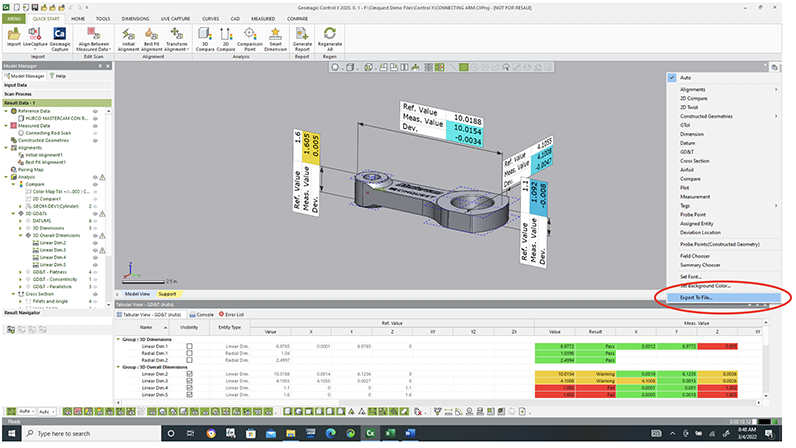This screenshot has width=796, height=448.
Task: Open Excel from the taskbar
Action: (x=390, y=433)
